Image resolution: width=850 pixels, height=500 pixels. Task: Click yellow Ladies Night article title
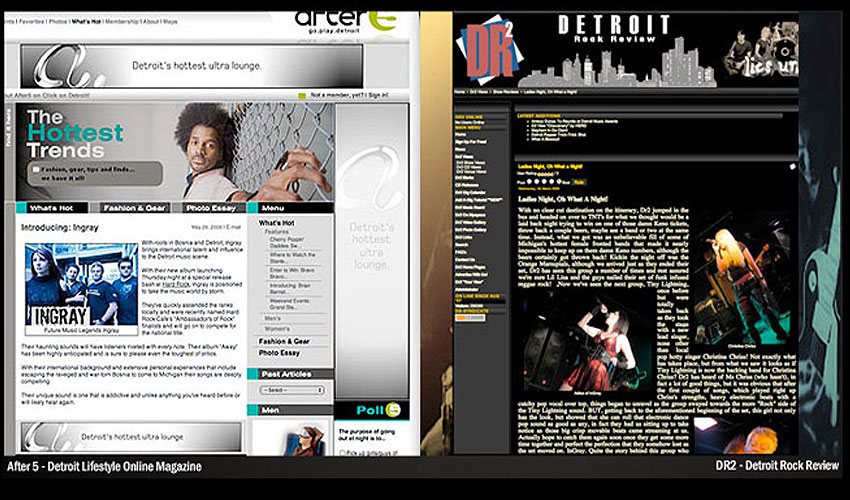(550, 167)
